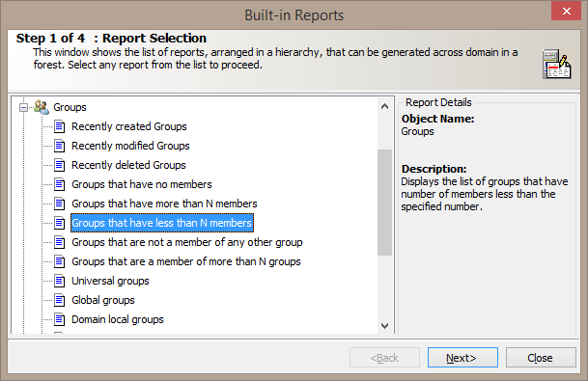Click the Global groups document icon
The image size is (588, 381).
click(x=59, y=300)
